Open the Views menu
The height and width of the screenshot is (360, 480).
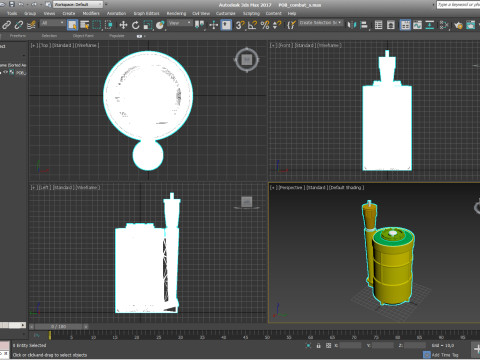pos(49,13)
